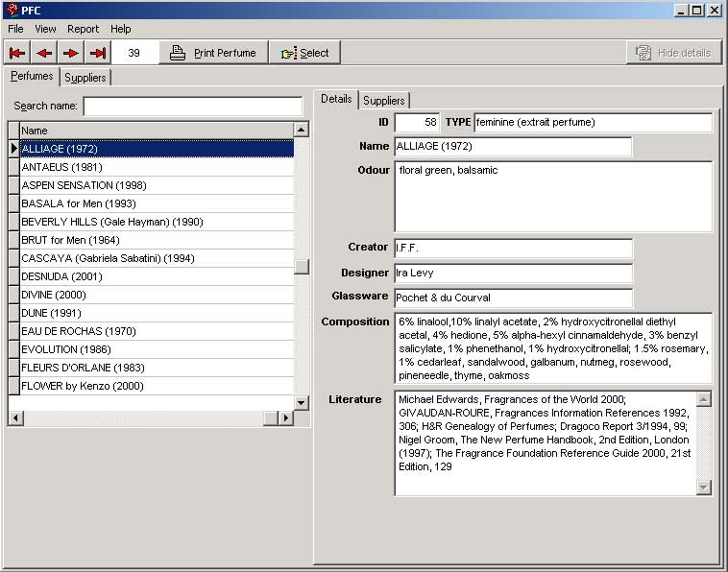Select DIVINE (2000) row
Screen dimensions: 728x572
tap(157, 295)
